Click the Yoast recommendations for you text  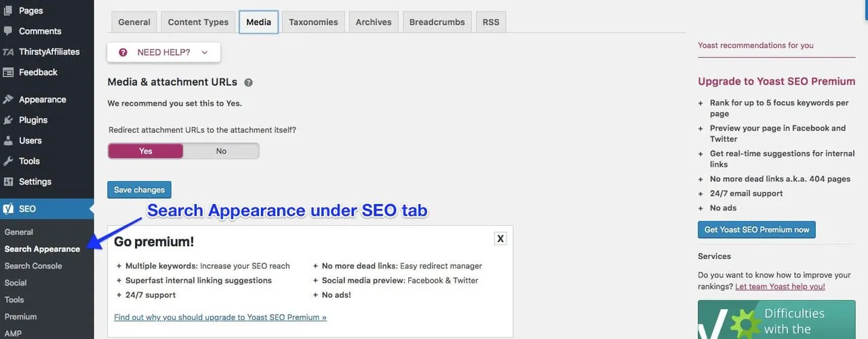[x=755, y=45]
